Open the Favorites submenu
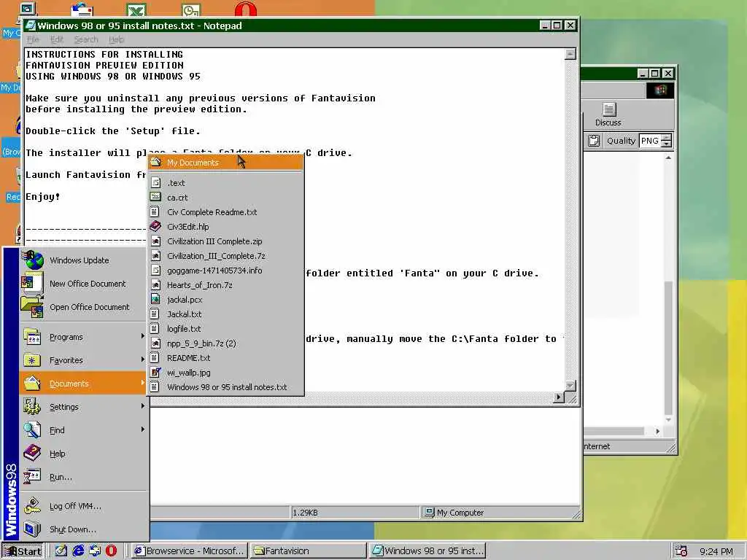747x560 pixels. [x=83, y=360]
